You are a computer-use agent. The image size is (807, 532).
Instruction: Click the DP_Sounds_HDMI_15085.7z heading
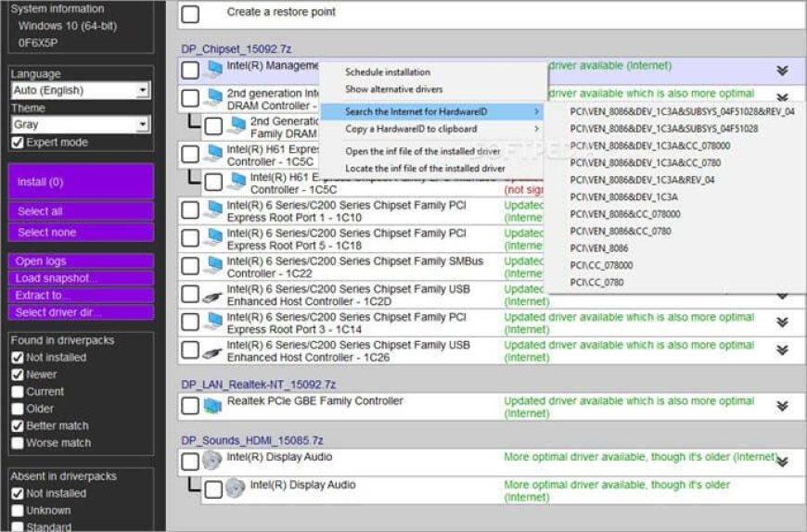coord(252,440)
